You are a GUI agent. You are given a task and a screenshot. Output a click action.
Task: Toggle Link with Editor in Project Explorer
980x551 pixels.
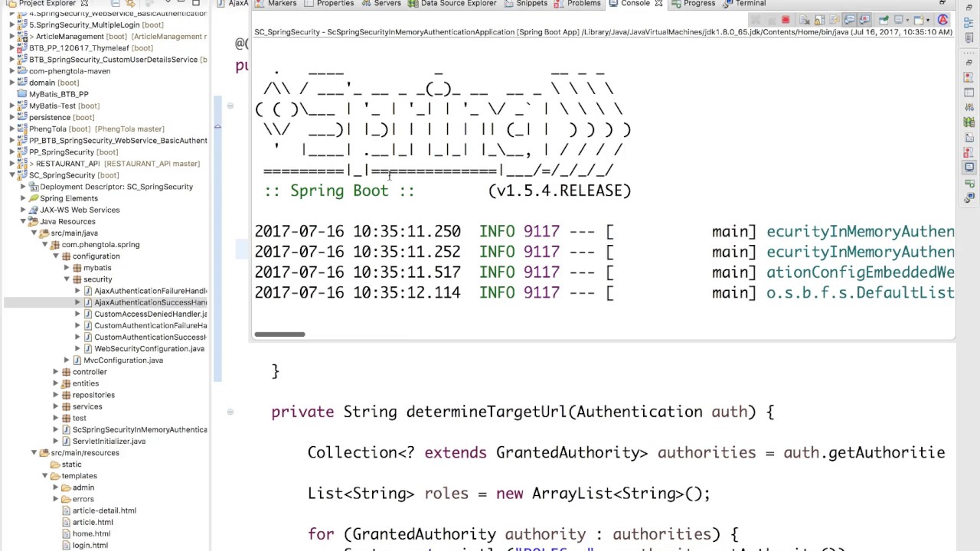130,3
